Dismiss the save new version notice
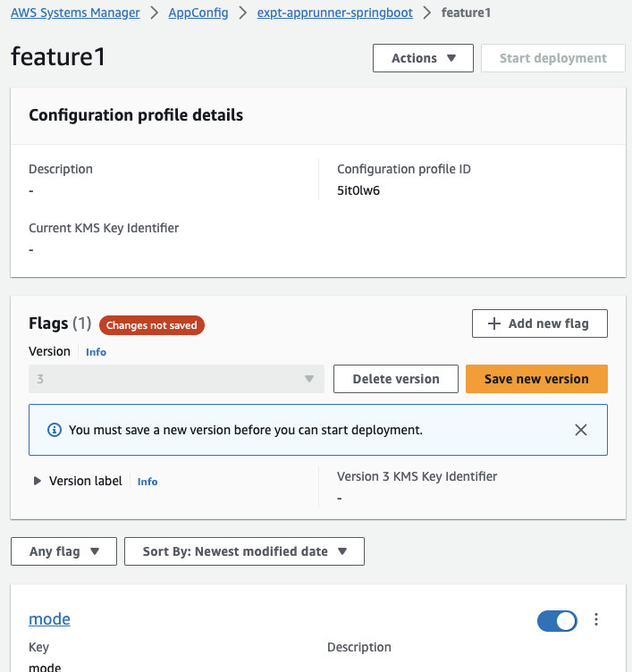632x672 pixels. click(x=581, y=430)
